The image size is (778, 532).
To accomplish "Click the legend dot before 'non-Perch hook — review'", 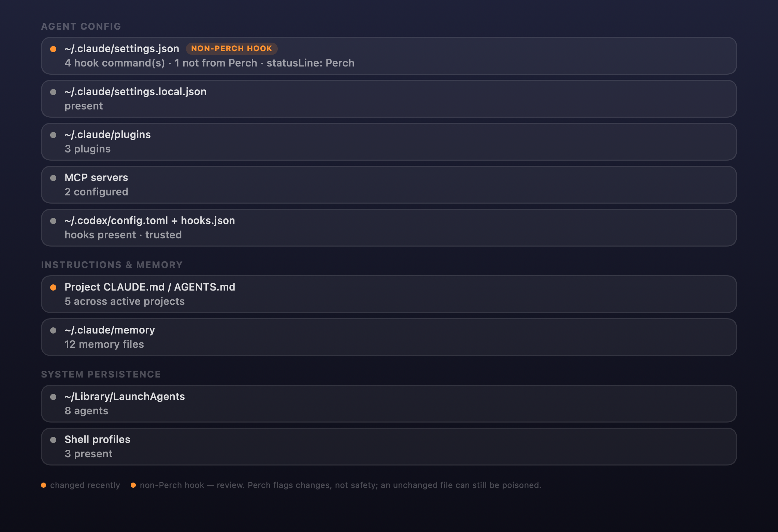I will tap(133, 485).
